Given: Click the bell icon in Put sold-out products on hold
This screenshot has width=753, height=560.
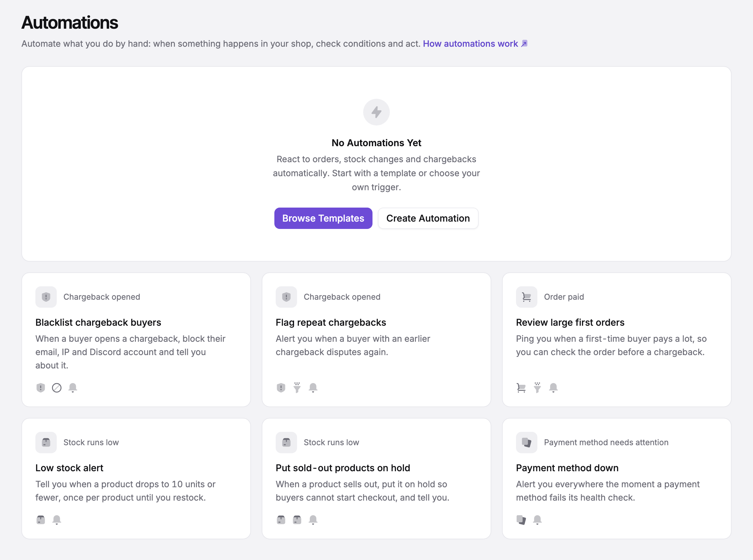Looking at the screenshot, I should click(313, 520).
